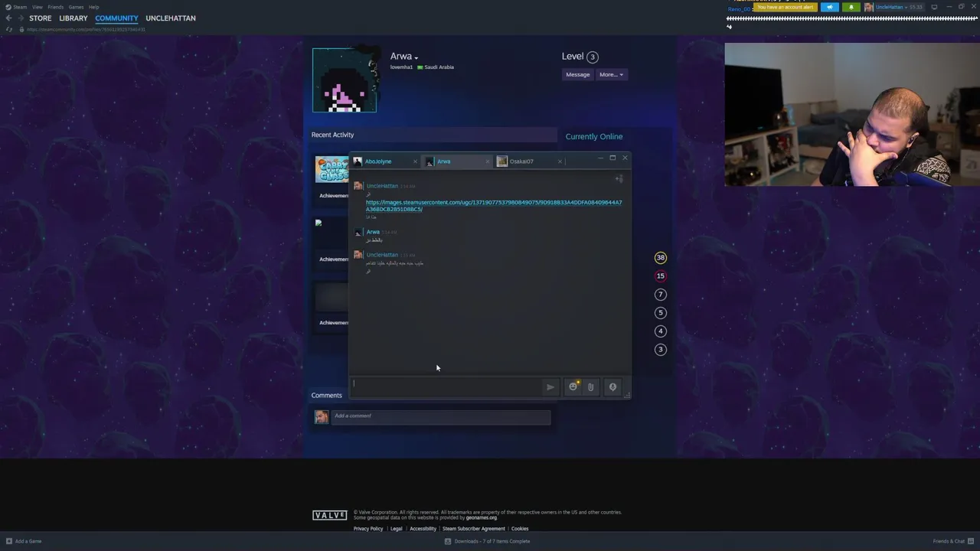
Task: Open the emoticon picker in chat
Action: click(573, 386)
